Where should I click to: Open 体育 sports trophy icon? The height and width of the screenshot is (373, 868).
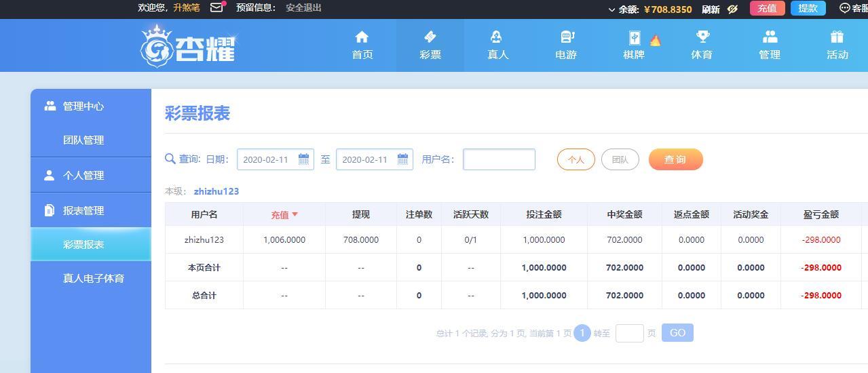tap(702, 37)
